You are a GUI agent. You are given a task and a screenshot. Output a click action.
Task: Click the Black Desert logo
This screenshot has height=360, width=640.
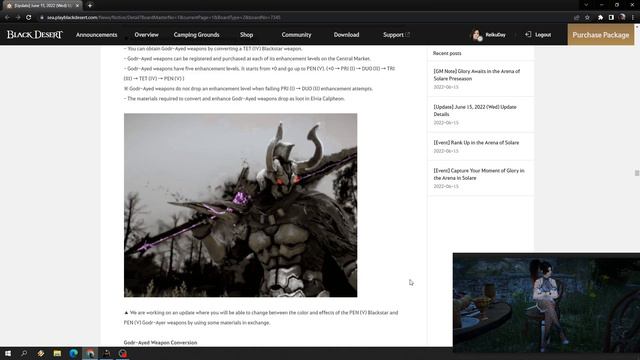pyautogui.click(x=35, y=35)
